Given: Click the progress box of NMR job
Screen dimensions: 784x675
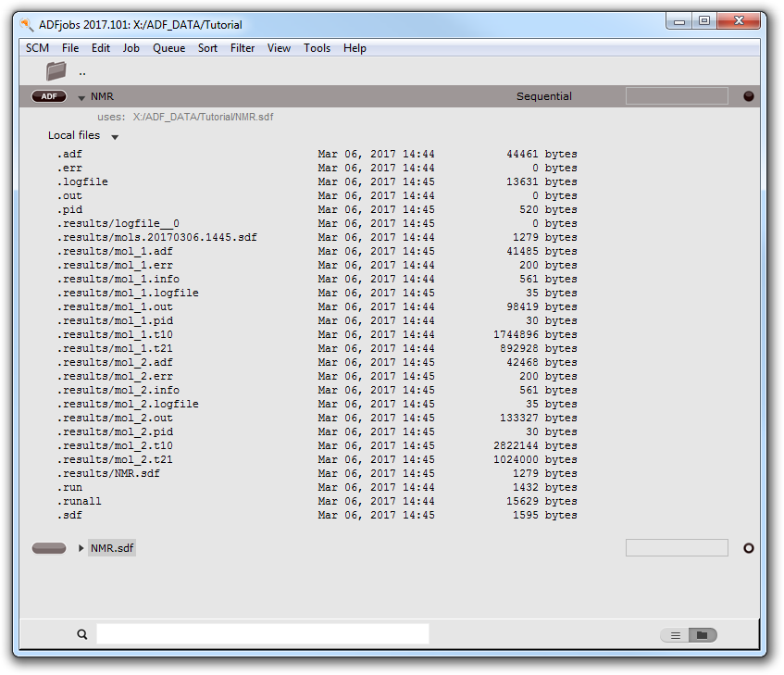Looking at the screenshot, I should tap(677, 96).
